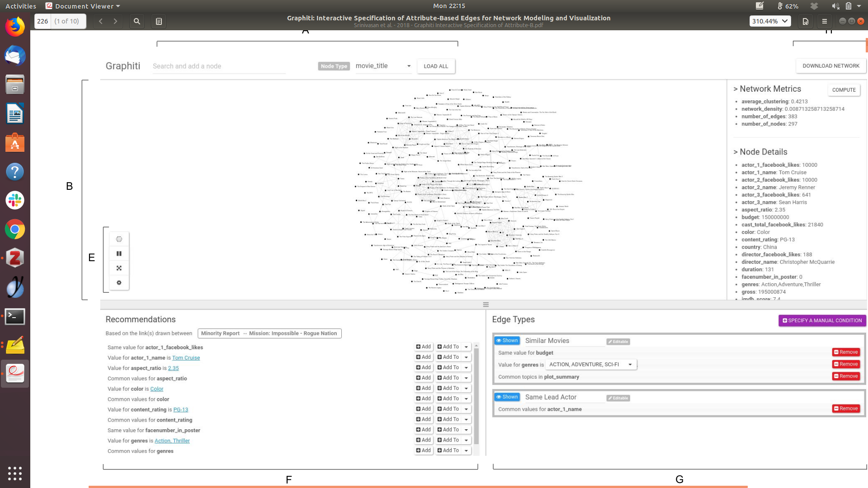Click the pause layout icon
Screen dimensions: 868x488
[x=119, y=253]
